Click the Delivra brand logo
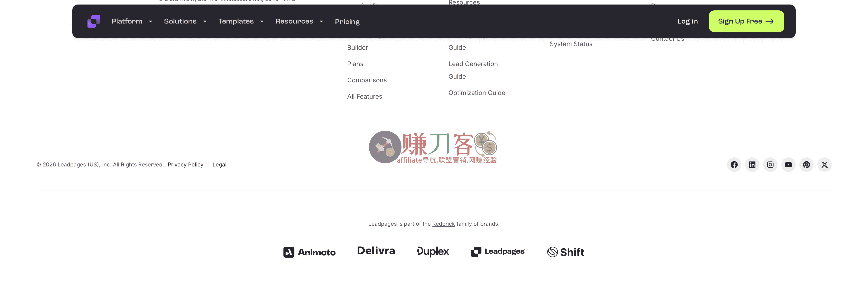This screenshot has width=868, height=294. 376,251
